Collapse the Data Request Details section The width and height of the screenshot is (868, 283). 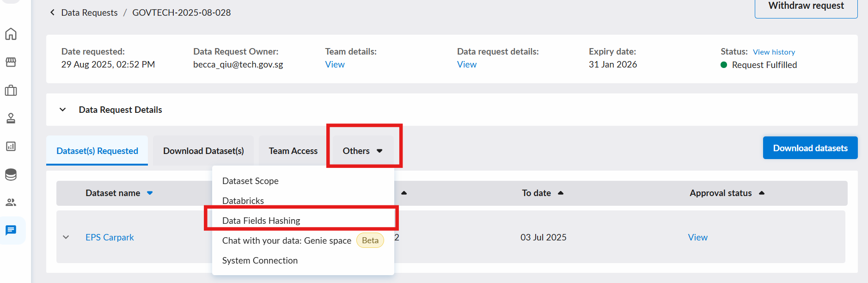[x=63, y=110]
